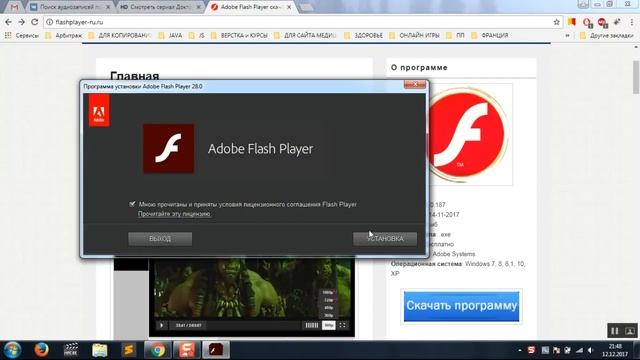Open the JS bookmark folder
640x360 pixels.
(197, 36)
